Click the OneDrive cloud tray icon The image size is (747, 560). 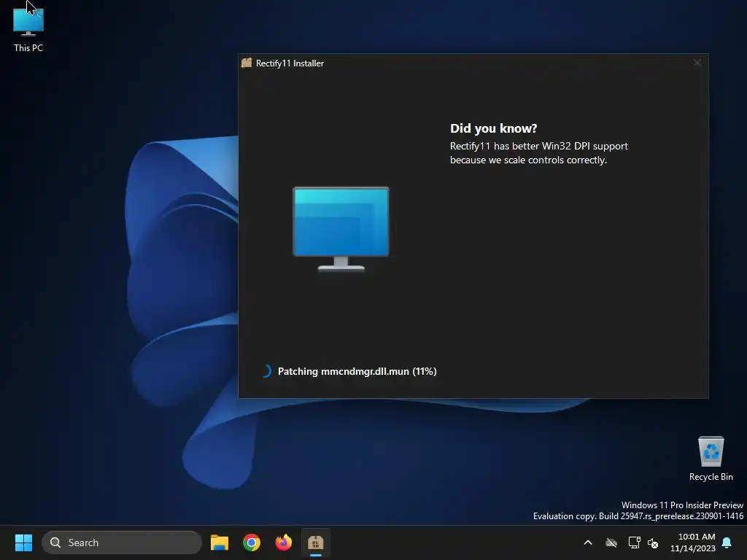click(611, 542)
